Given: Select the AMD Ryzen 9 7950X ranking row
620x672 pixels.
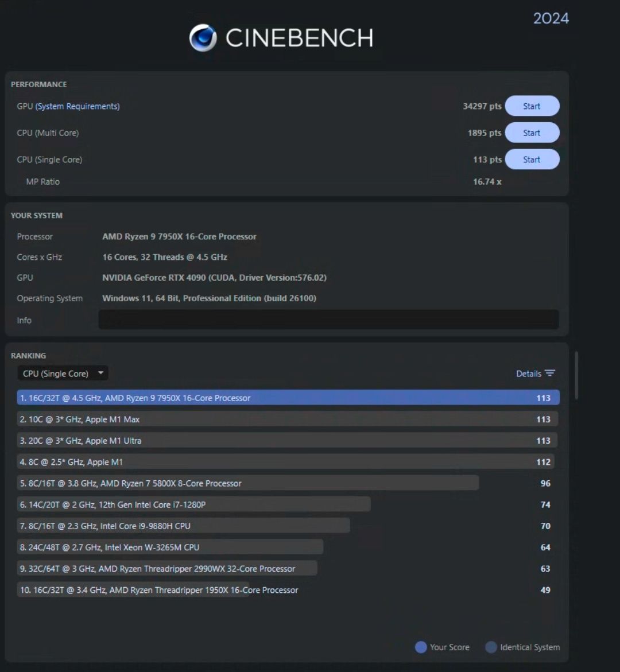Looking at the screenshot, I should click(288, 398).
